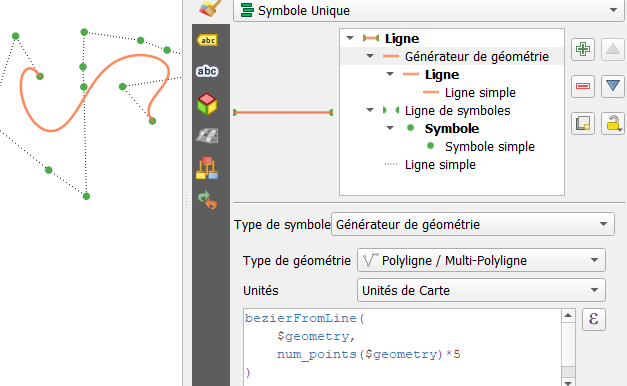
Task: Move symbol layer up with the up arrow
Action: pos(613,49)
